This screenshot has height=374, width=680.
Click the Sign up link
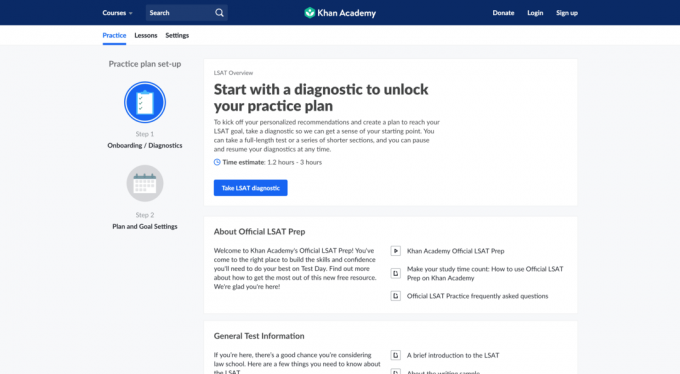pos(567,13)
